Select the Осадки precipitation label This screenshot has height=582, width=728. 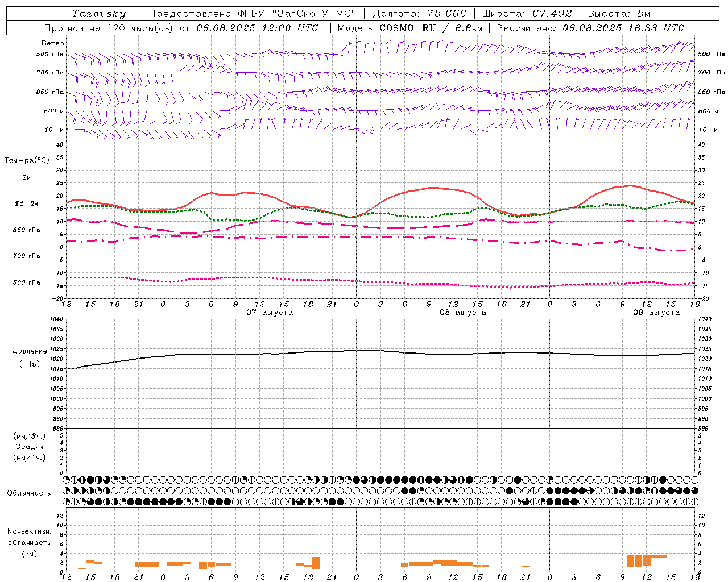[30, 447]
